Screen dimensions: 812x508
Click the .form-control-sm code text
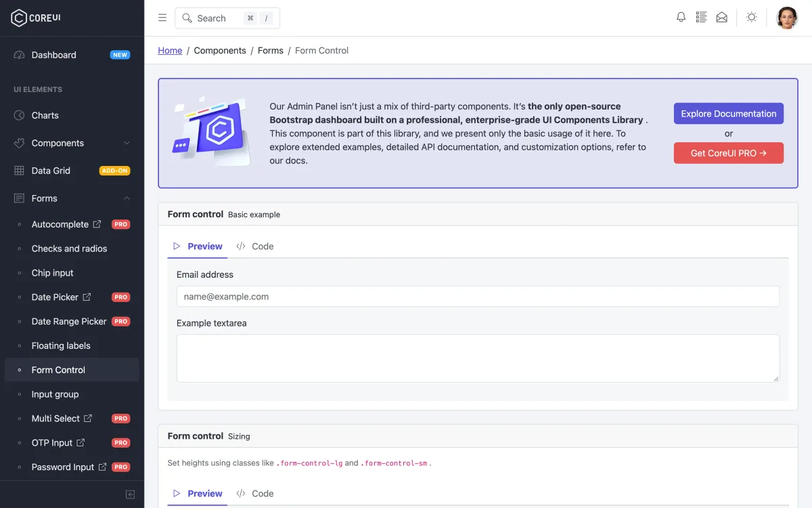point(394,463)
